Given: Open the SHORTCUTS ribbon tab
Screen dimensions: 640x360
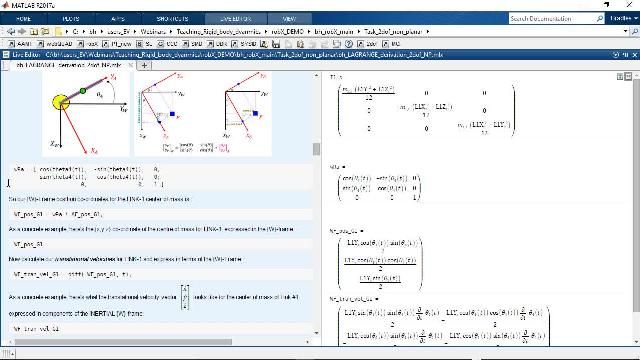Looking at the screenshot, I should pyautogui.click(x=173, y=18).
